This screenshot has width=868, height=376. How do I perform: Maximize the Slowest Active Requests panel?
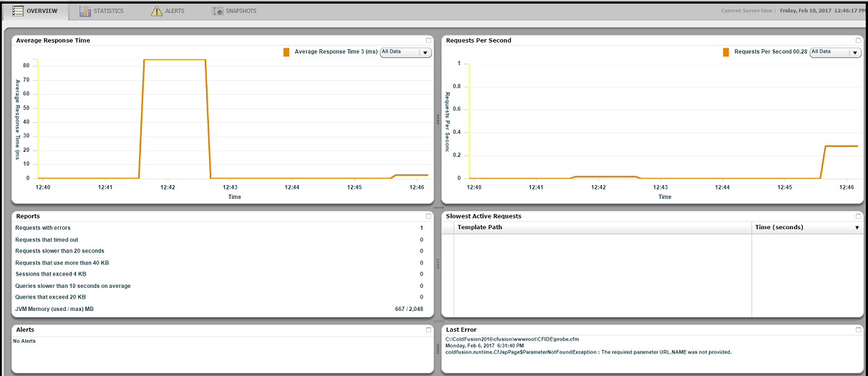(859, 216)
